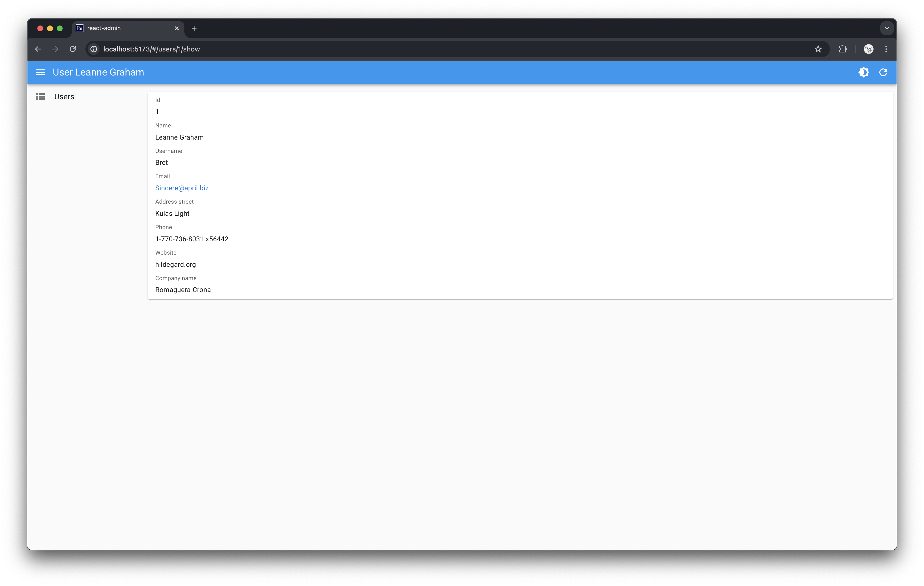Click the Website field label

click(x=166, y=253)
